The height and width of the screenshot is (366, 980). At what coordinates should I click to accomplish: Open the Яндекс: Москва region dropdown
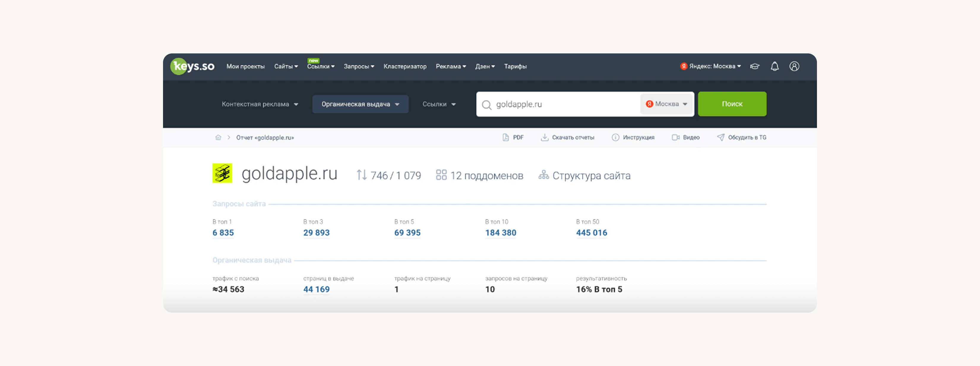(711, 66)
